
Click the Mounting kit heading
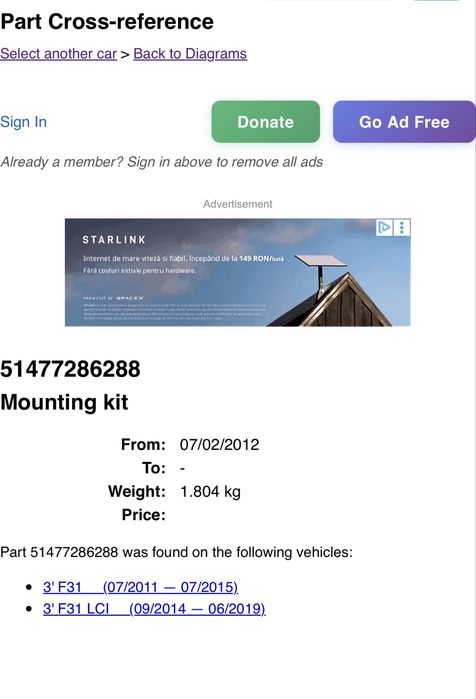coord(64,402)
